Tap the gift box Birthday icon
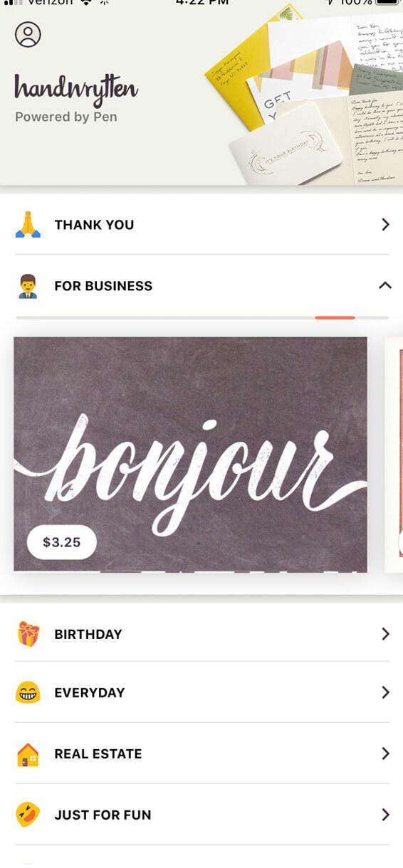 point(28,634)
